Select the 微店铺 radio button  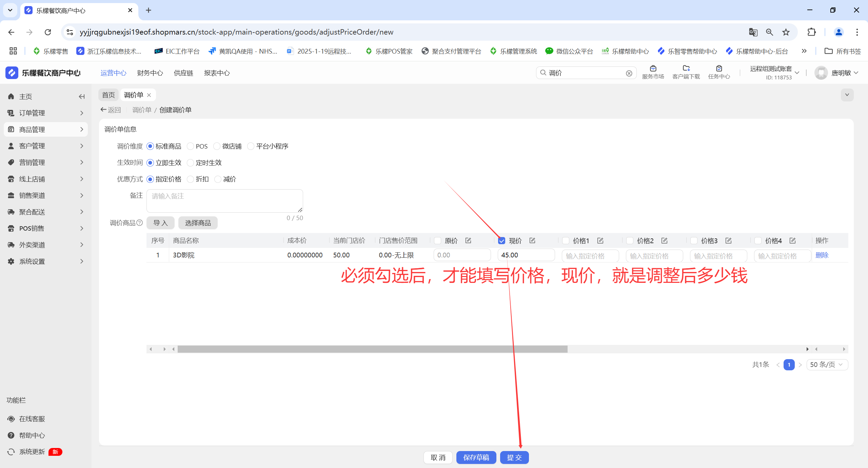pos(217,146)
